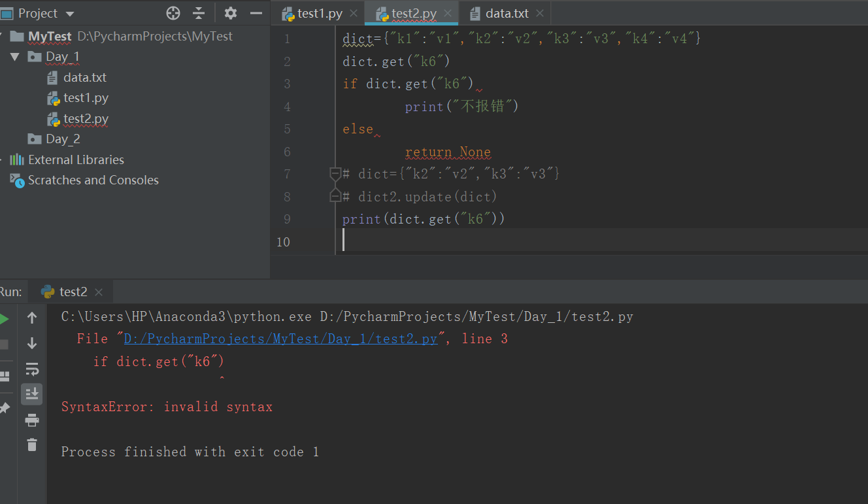Go down the stack trace arrow
This screenshot has height=504, width=868.
31,343
